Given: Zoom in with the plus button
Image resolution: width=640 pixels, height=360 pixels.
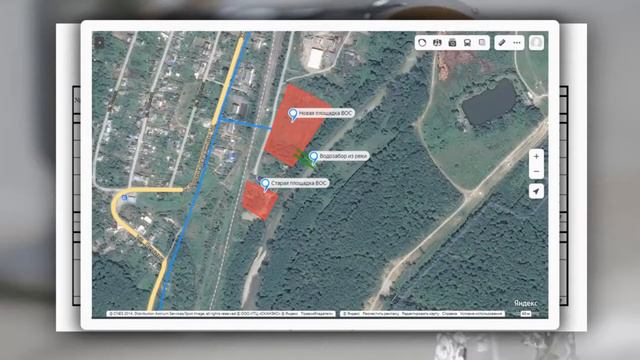Looking at the screenshot, I should click(x=536, y=156).
